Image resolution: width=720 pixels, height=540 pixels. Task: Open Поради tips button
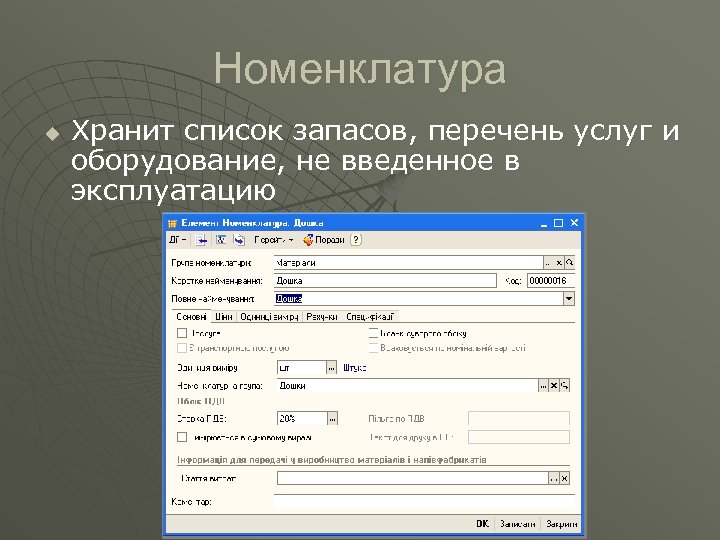coord(324,240)
